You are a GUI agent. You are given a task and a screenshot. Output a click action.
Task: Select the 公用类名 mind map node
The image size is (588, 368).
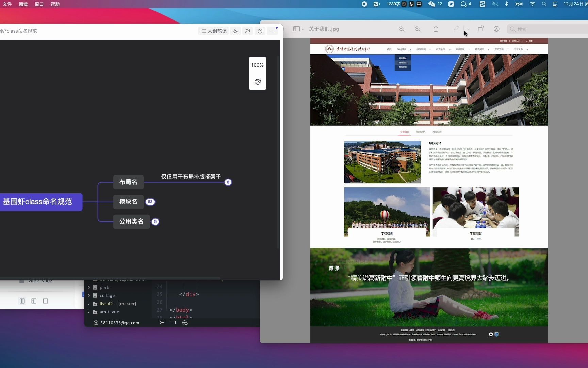pos(131,221)
